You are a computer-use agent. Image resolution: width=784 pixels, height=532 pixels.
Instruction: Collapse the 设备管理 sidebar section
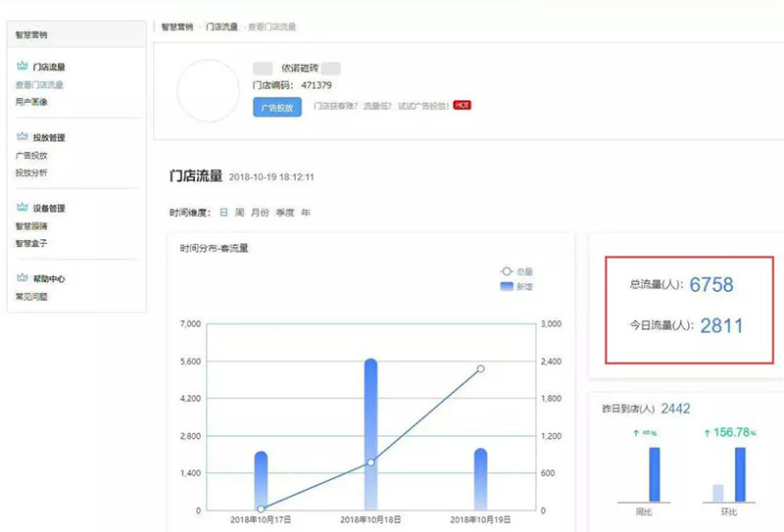(48, 209)
